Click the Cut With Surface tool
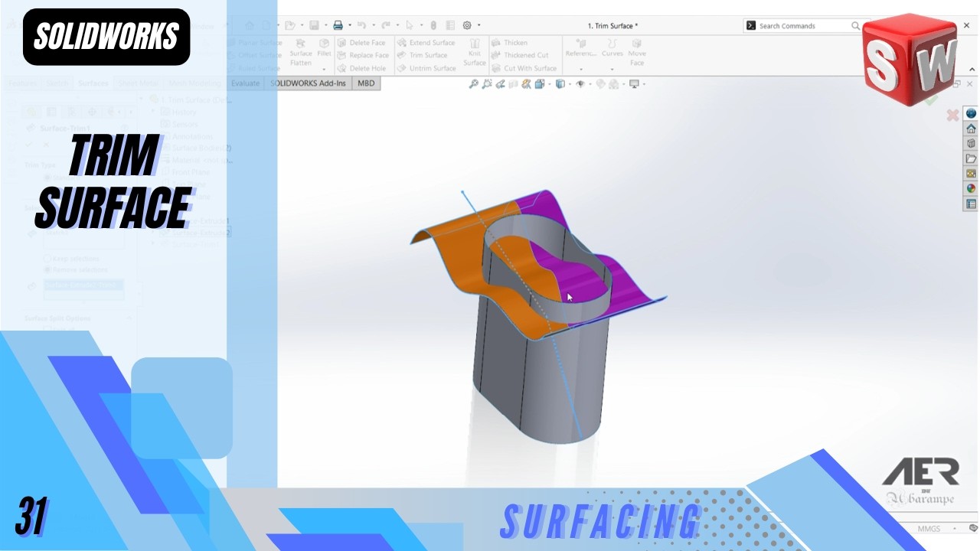 [524, 68]
